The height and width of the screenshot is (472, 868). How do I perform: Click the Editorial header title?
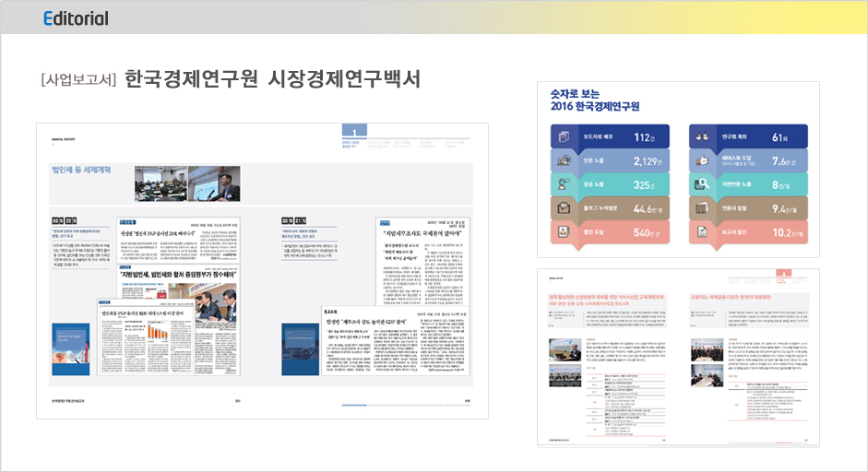(76, 18)
